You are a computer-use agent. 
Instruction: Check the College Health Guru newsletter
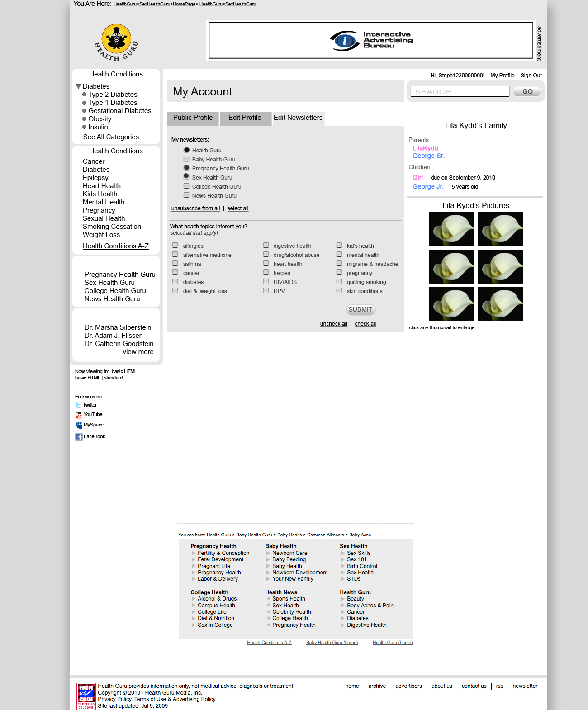pos(186,186)
